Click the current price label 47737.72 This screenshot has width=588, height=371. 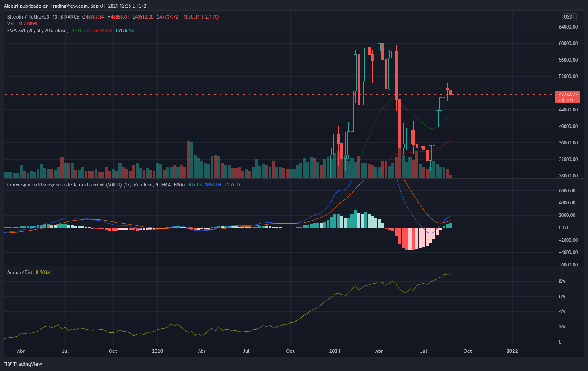(x=568, y=95)
